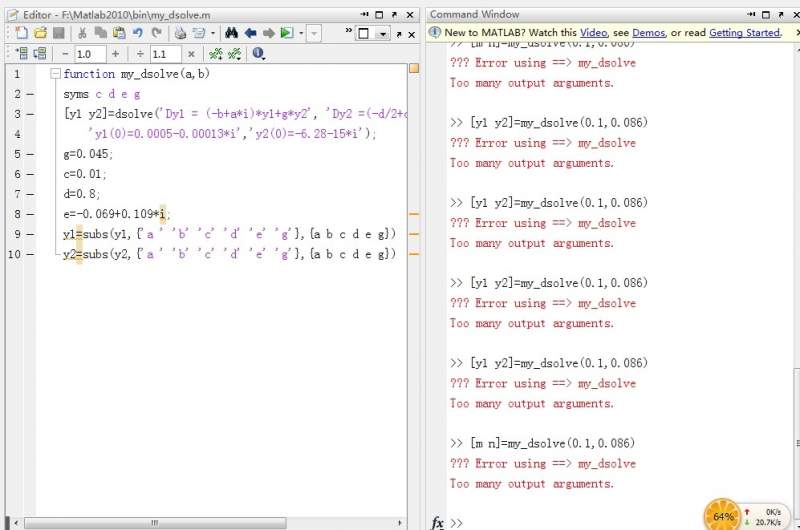Toggle breakpoint marker beside line 2

coord(30,94)
